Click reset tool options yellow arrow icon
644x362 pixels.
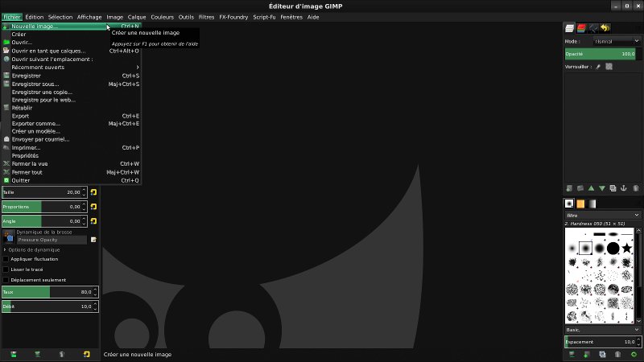[x=87, y=354]
